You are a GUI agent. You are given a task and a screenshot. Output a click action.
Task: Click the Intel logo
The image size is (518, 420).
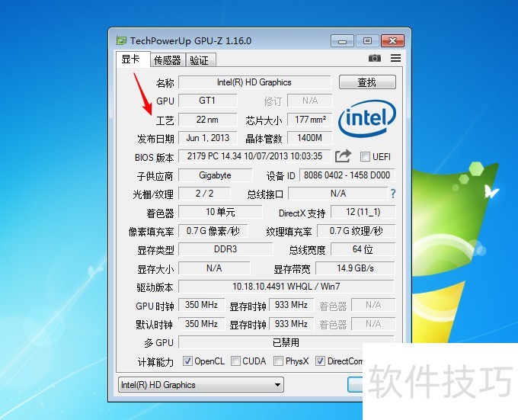[x=367, y=118]
